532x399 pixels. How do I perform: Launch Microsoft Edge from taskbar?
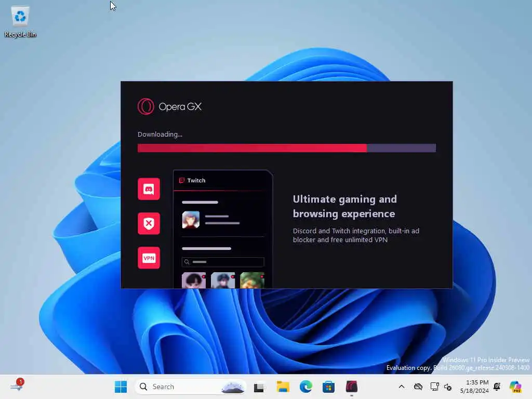[305, 387]
